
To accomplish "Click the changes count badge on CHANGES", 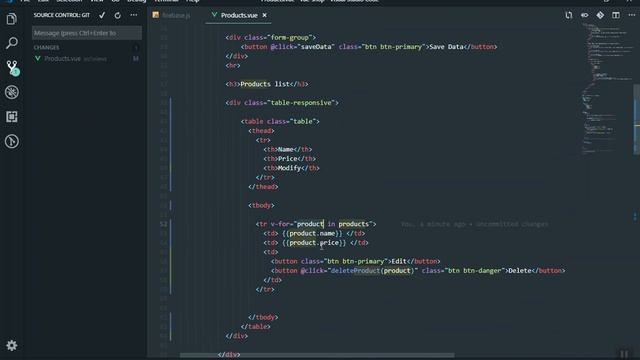I will point(136,48).
